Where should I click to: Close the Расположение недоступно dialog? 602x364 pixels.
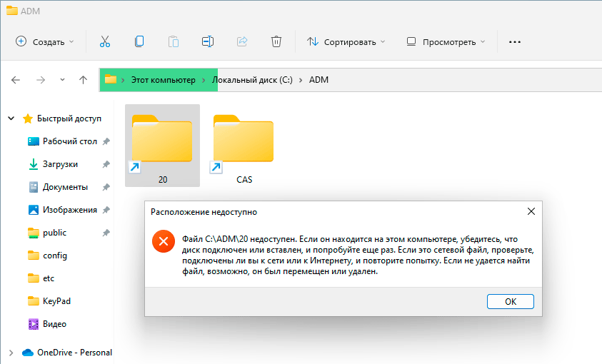point(531,211)
